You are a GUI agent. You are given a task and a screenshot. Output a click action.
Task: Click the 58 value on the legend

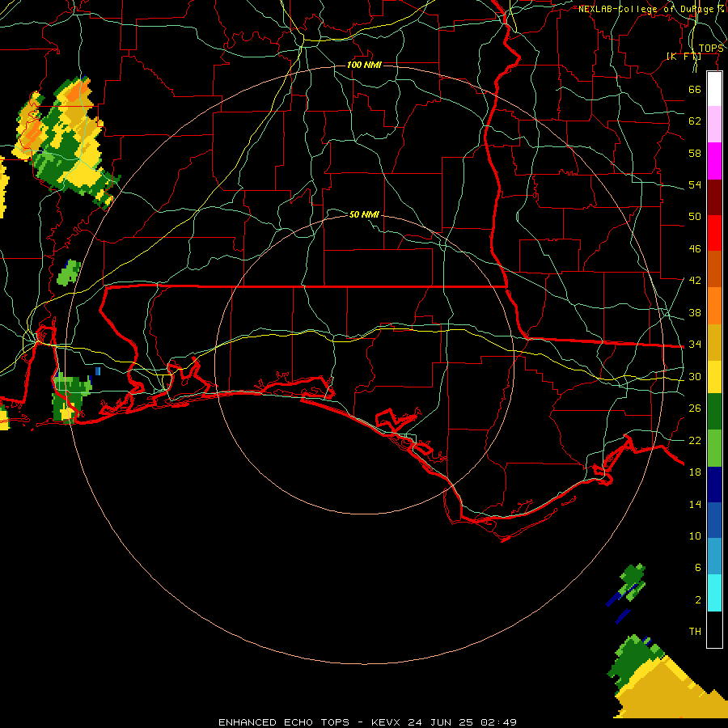pos(695,153)
